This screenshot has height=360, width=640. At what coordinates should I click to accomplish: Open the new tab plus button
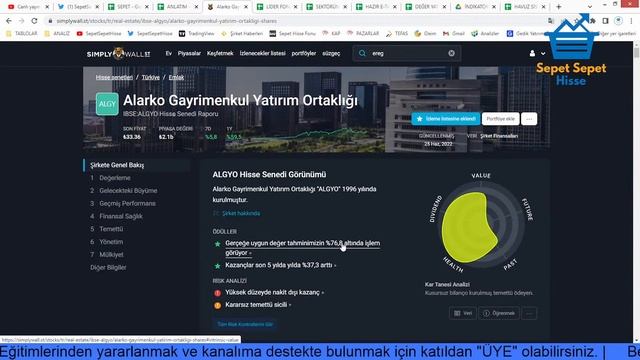coord(558,7)
